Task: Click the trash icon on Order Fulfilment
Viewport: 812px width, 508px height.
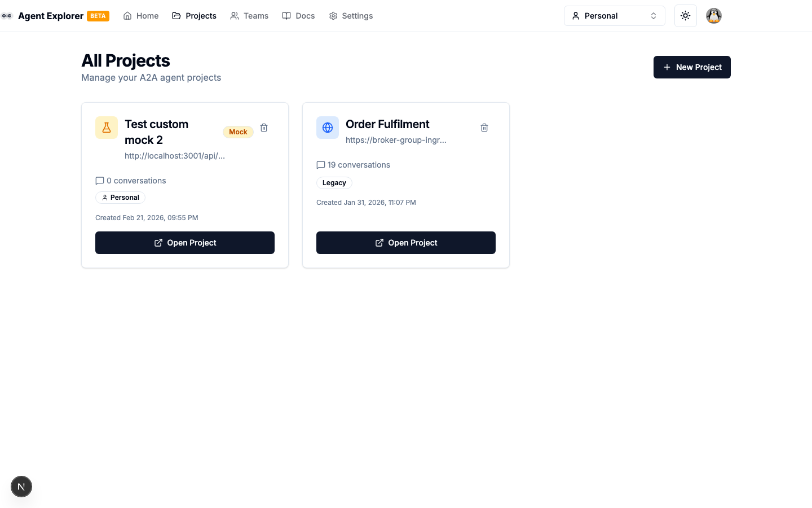Action: [x=484, y=128]
